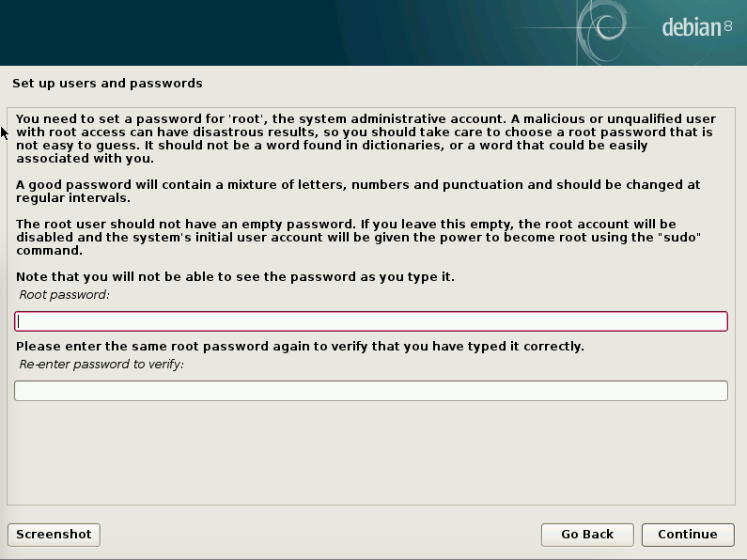Click the debian wordmark in the banner
This screenshot has width=747, height=560.
click(692, 27)
